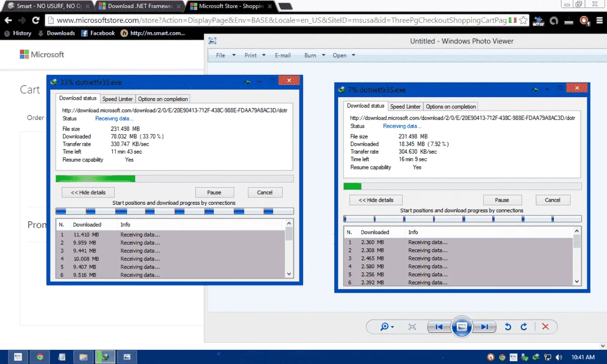Image resolution: width=607 pixels, height=364 pixels.
Task: Select connection row 3 with 9.441 MB
Action: pyautogui.click(x=171, y=251)
